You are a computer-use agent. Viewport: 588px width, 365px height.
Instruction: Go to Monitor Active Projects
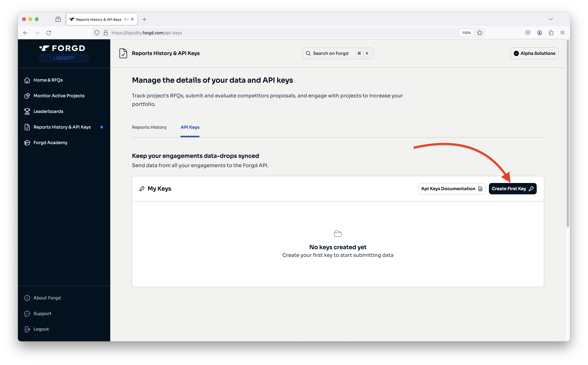(x=59, y=96)
